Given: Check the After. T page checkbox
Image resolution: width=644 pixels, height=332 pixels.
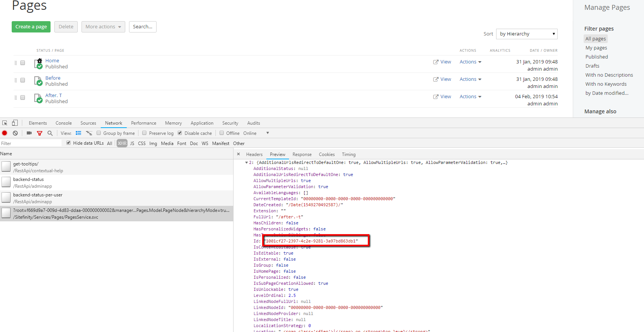Looking at the screenshot, I should pyautogui.click(x=23, y=97).
